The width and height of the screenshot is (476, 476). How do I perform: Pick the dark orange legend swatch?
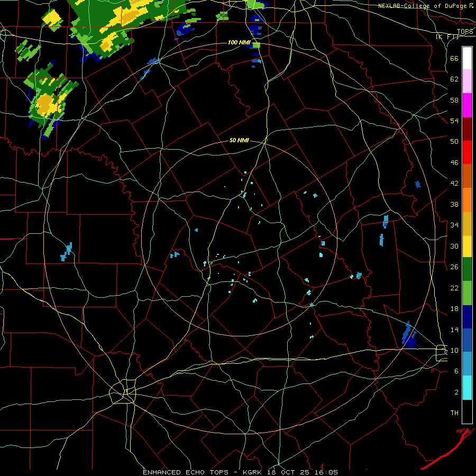[467, 176]
